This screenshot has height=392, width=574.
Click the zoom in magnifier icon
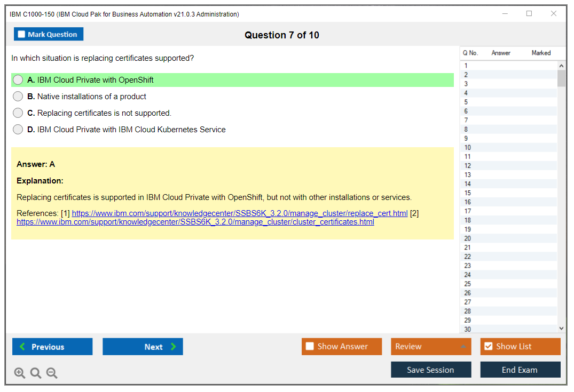coord(20,373)
